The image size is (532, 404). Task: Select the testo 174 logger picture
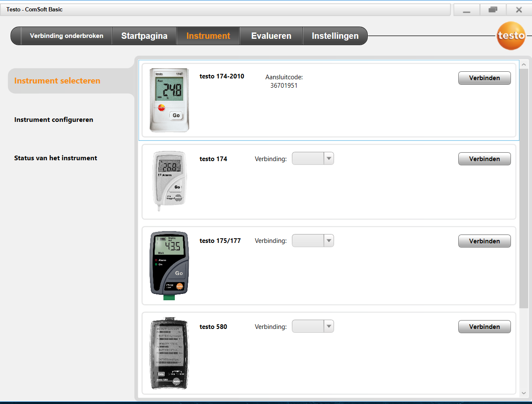[x=169, y=180]
